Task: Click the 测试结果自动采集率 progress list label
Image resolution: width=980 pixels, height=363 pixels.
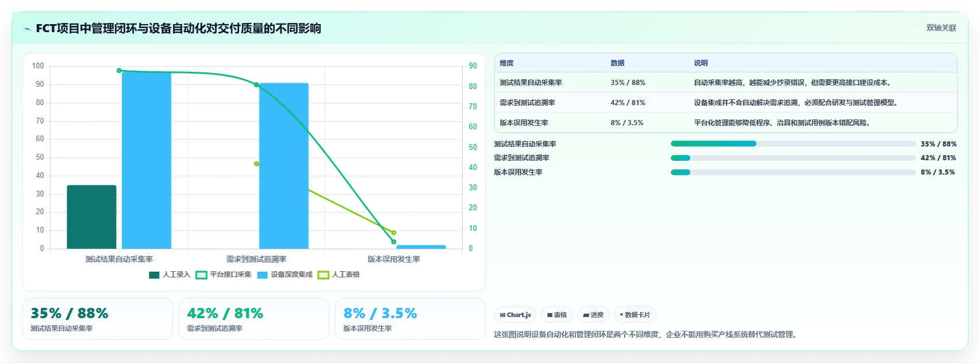Action: [x=525, y=144]
